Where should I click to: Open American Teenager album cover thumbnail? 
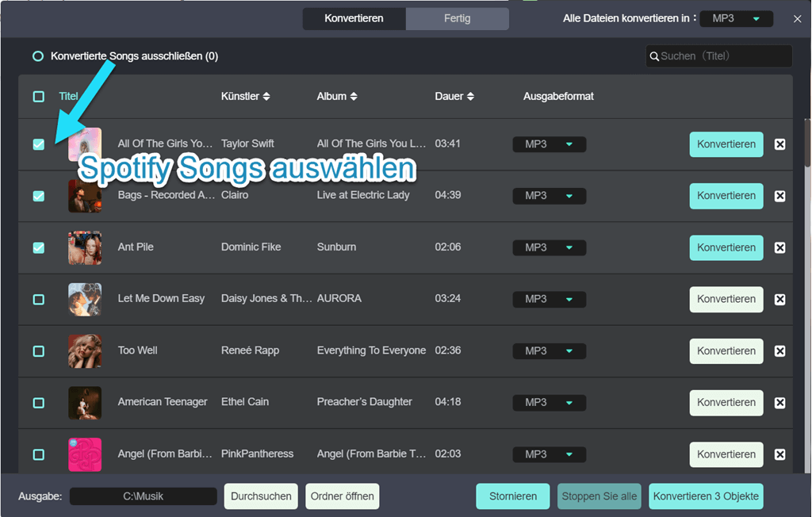tap(85, 403)
